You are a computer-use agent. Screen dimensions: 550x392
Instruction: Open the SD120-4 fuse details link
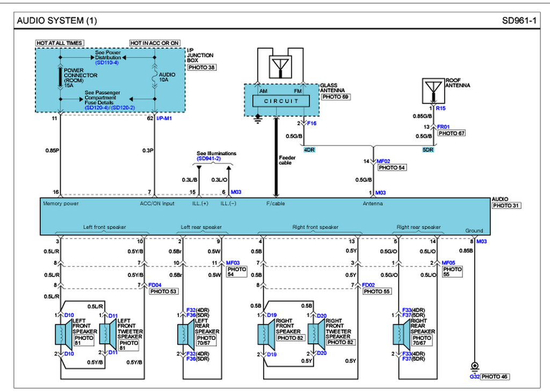97,107
